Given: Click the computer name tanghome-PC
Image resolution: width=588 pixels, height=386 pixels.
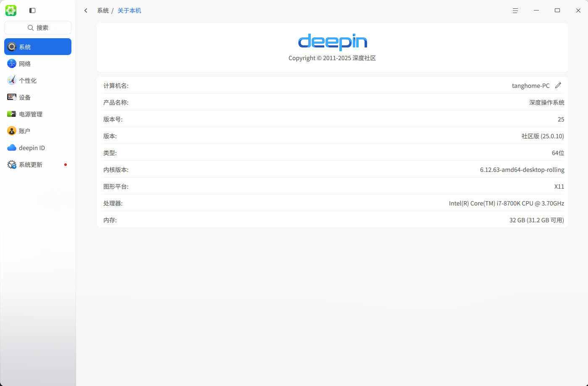Looking at the screenshot, I should coord(530,86).
